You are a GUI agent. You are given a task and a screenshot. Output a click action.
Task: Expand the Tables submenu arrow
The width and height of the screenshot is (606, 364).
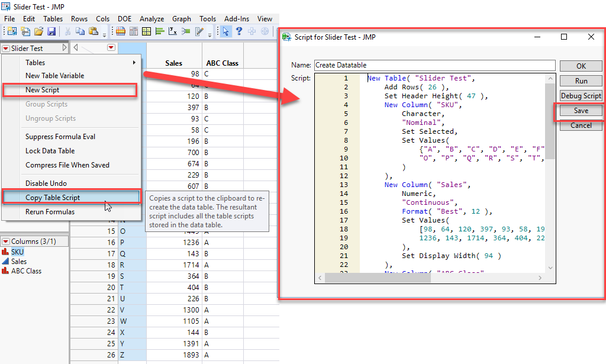click(134, 63)
